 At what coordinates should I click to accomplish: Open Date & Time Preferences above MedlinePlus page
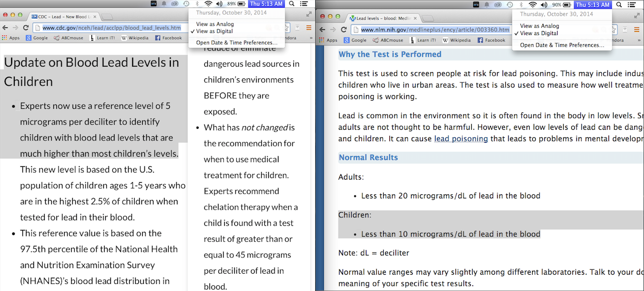tap(562, 45)
